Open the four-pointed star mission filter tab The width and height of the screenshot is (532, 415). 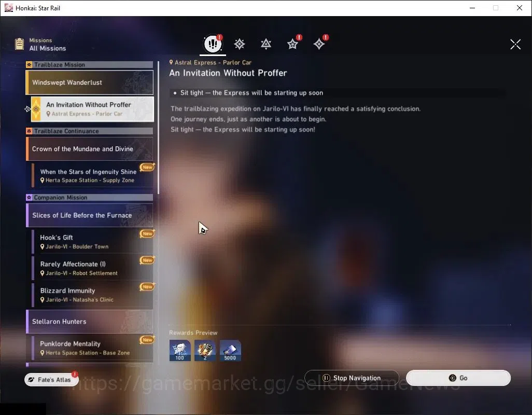pos(319,44)
